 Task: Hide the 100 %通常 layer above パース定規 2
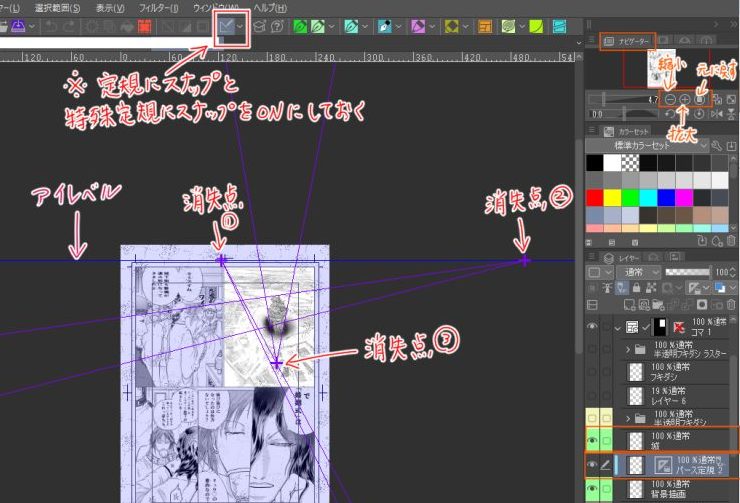592,441
